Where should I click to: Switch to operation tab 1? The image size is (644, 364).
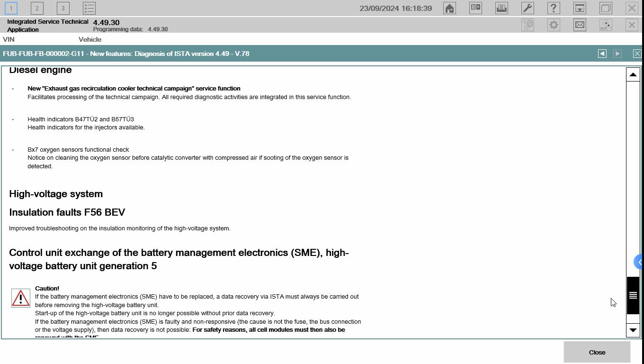pyautogui.click(x=11, y=8)
